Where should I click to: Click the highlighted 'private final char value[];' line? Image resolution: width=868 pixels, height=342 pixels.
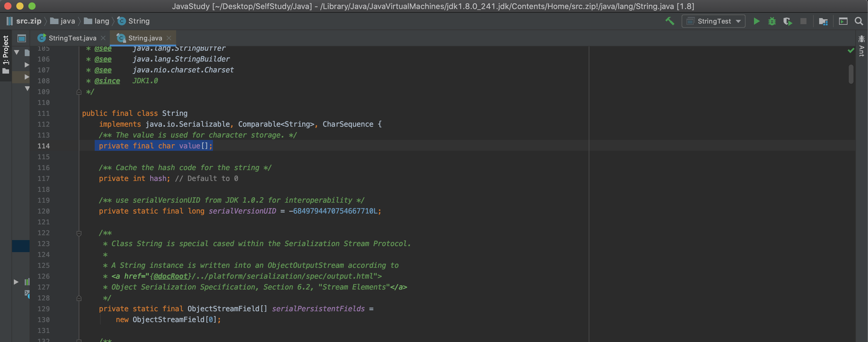155,146
